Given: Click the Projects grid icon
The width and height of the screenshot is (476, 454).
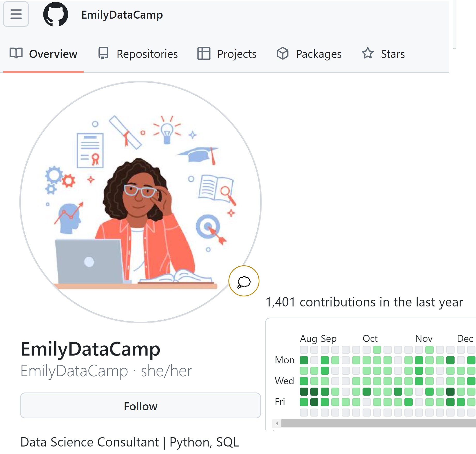Looking at the screenshot, I should click(x=204, y=54).
